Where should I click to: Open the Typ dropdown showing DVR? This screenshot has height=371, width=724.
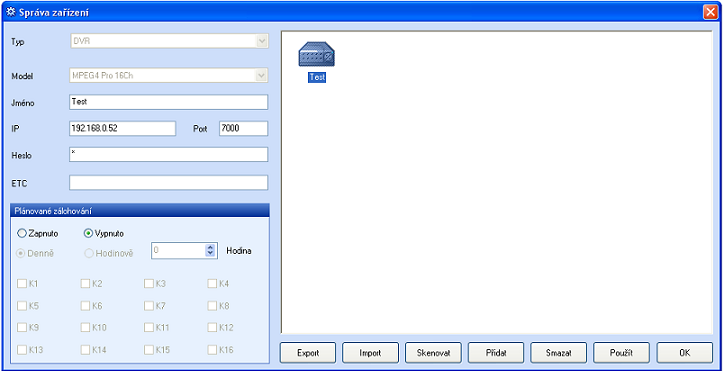[169, 41]
